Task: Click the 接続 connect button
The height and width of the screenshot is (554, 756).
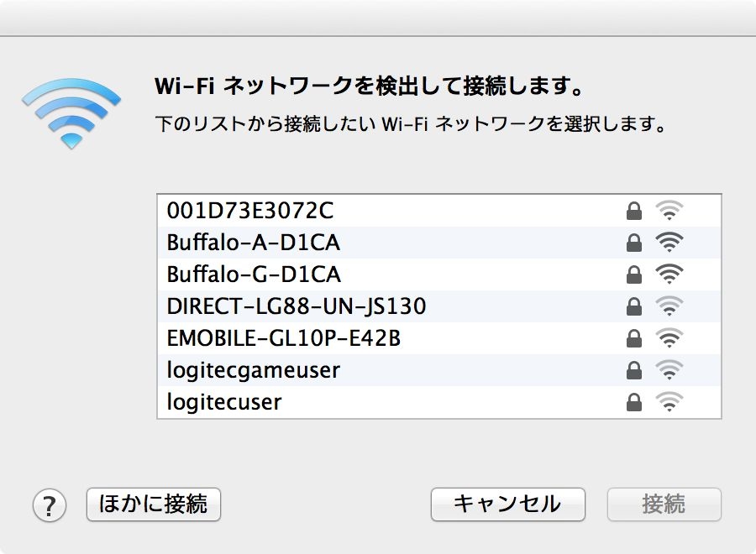Action: point(664,504)
